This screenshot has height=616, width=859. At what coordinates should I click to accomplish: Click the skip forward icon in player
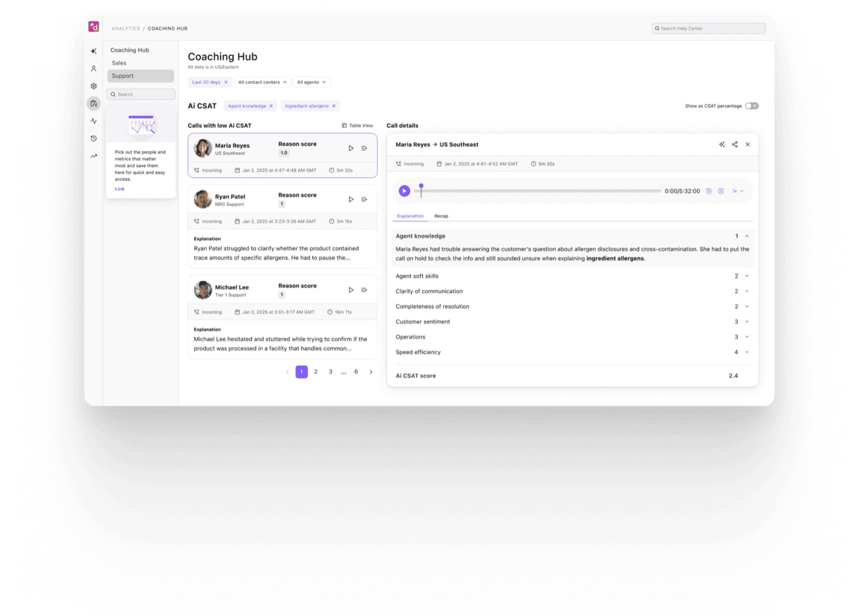point(721,191)
